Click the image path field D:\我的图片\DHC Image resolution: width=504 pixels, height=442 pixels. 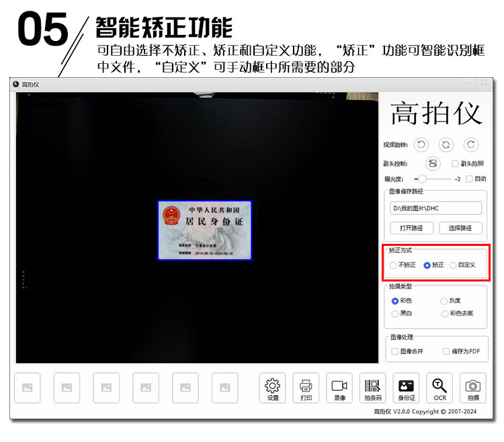pos(435,208)
